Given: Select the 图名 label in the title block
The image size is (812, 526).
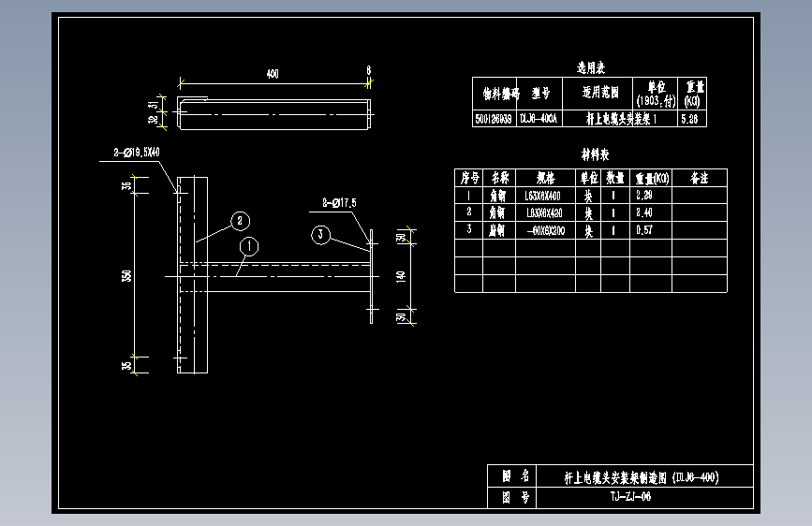Looking at the screenshot, I should coord(515,475).
